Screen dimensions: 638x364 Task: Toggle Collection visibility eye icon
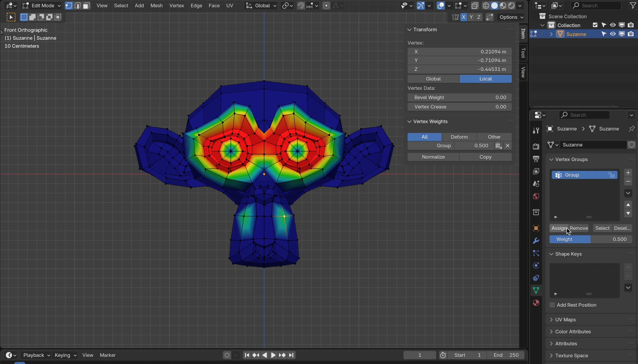pyautogui.click(x=613, y=25)
